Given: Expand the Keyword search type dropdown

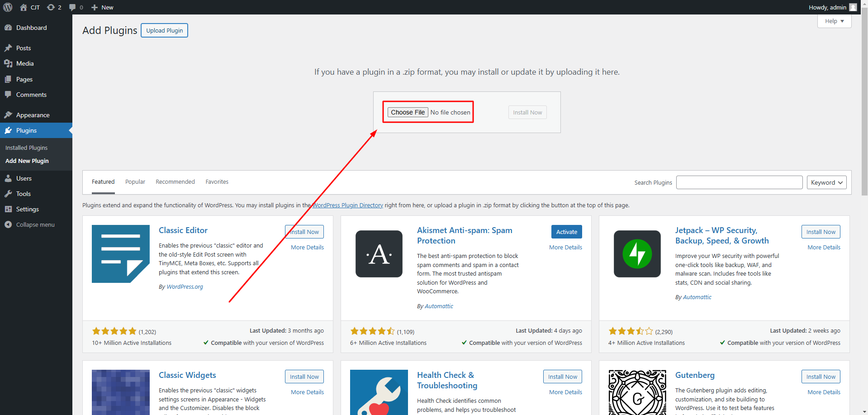Looking at the screenshot, I should (x=826, y=182).
